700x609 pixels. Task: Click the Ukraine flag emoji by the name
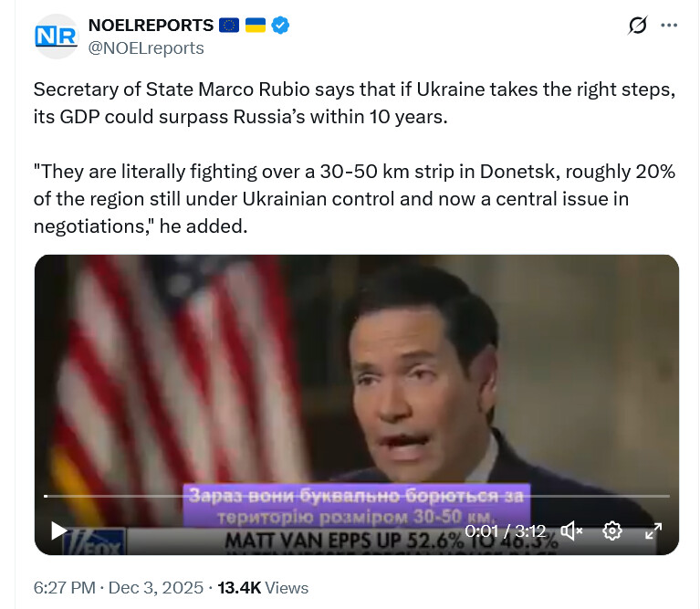pos(256,26)
